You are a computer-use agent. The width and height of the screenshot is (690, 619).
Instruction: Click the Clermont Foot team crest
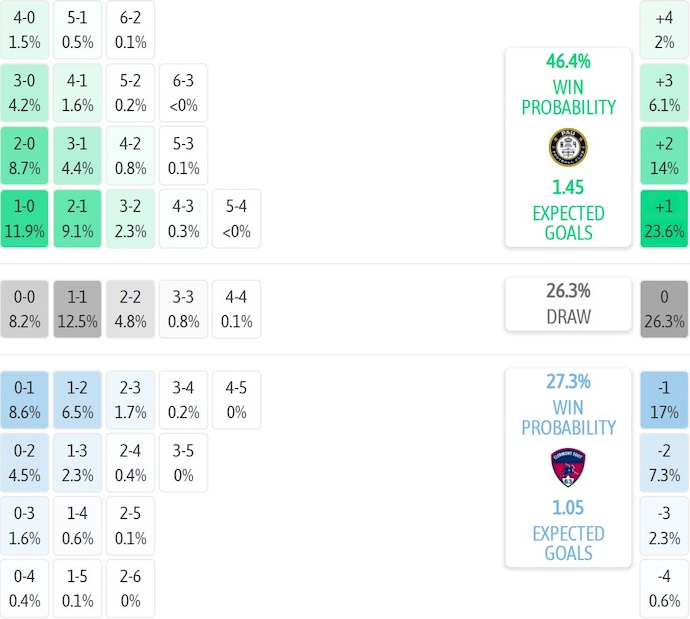coord(568,467)
